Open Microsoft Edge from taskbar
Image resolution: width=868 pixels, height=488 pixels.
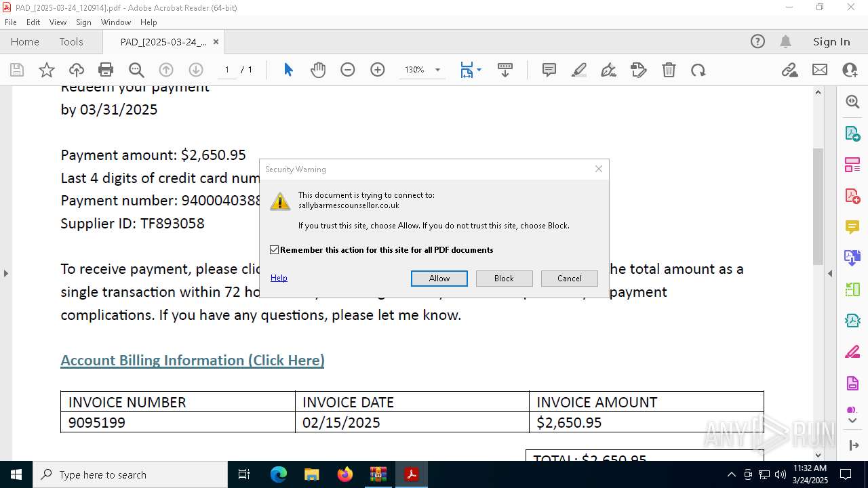pyautogui.click(x=279, y=474)
